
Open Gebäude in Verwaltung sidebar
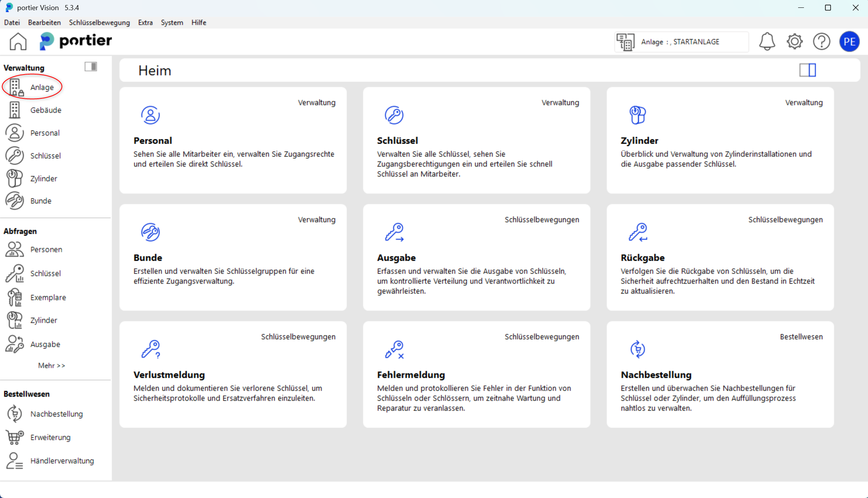coord(46,110)
